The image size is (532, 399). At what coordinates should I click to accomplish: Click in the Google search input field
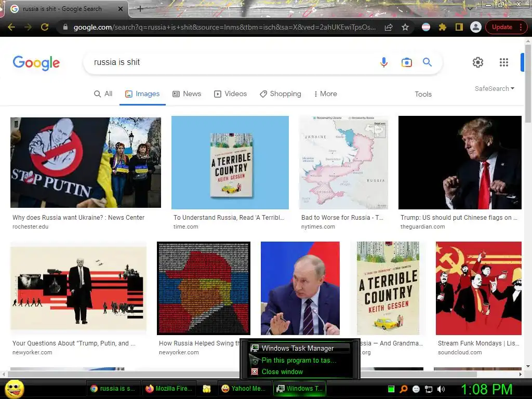(231, 62)
